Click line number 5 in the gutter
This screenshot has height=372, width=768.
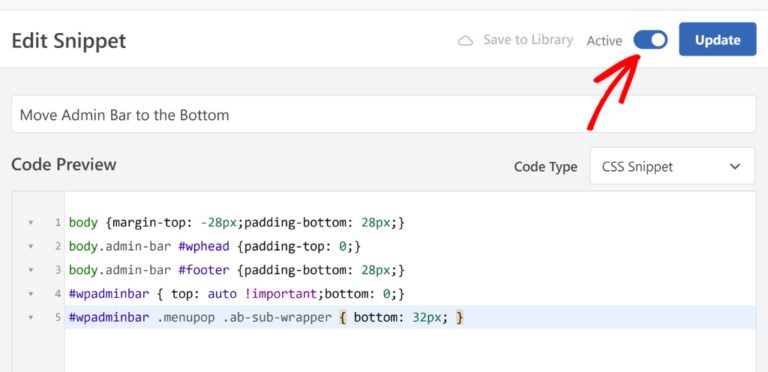58,317
